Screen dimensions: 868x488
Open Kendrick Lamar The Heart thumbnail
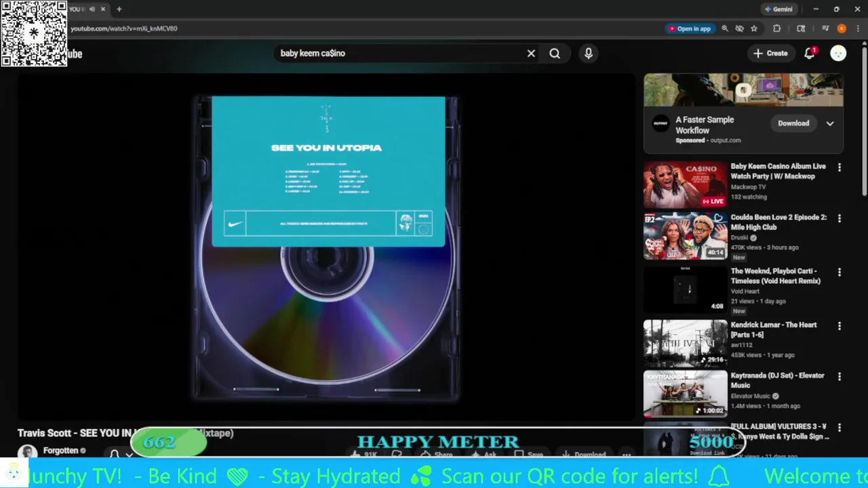point(685,343)
